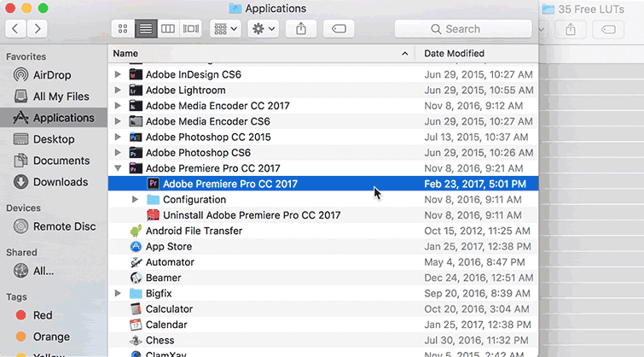Go forward using the forward arrow
The height and width of the screenshot is (357, 644).
(38, 29)
